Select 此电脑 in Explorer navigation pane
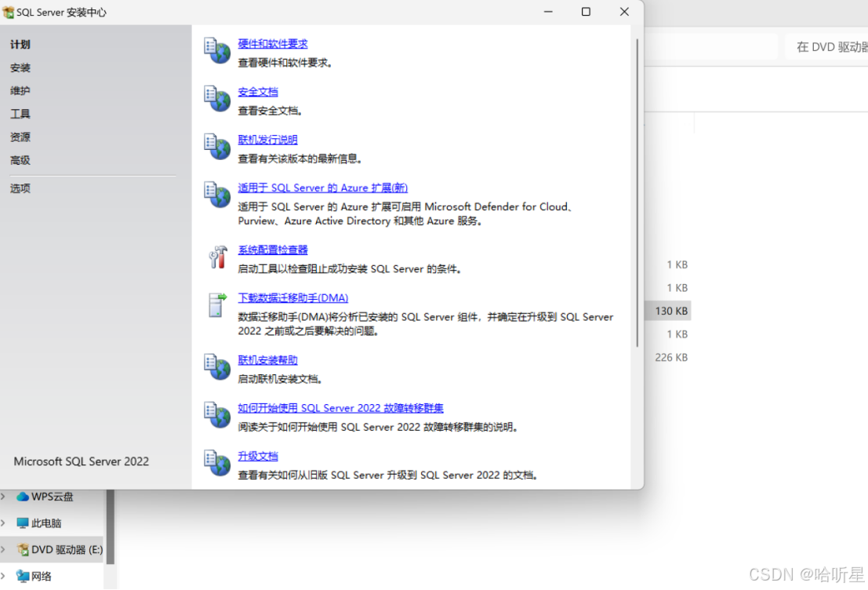Image resolution: width=868 pixels, height=590 pixels. pyautogui.click(x=52, y=523)
